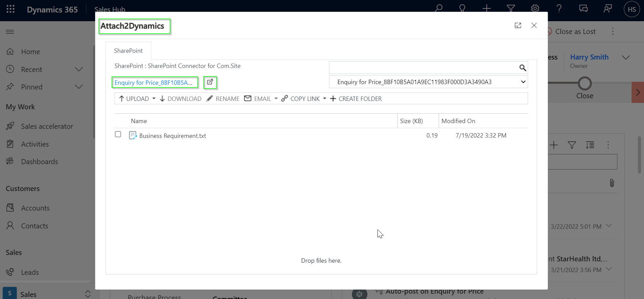Pop out the Attach2Dynamics dialog
This screenshot has width=644, height=299.
coord(518,26)
